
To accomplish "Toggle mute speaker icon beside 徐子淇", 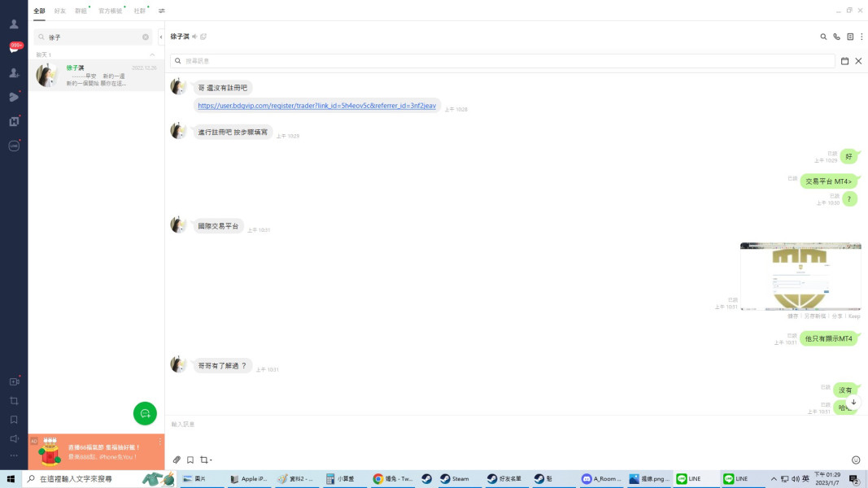I will tap(195, 37).
